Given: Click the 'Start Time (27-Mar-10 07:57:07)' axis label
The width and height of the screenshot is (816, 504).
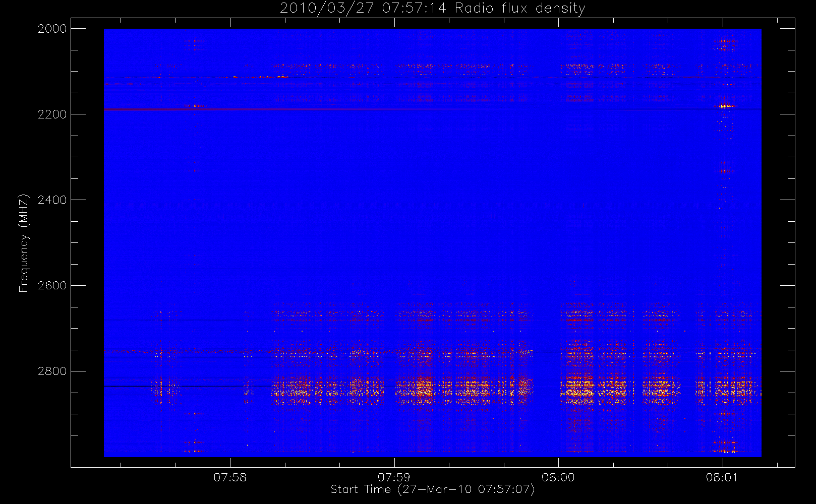Looking at the screenshot, I should pos(432,489).
